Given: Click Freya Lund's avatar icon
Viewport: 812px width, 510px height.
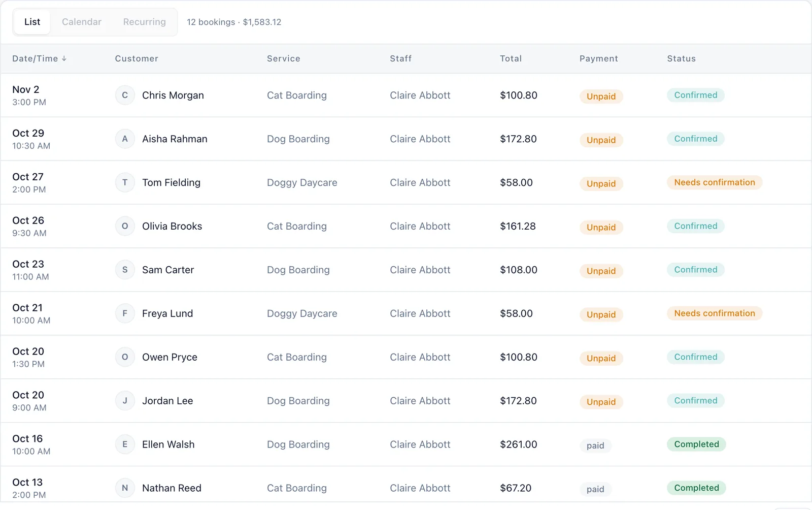Looking at the screenshot, I should (125, 313).
